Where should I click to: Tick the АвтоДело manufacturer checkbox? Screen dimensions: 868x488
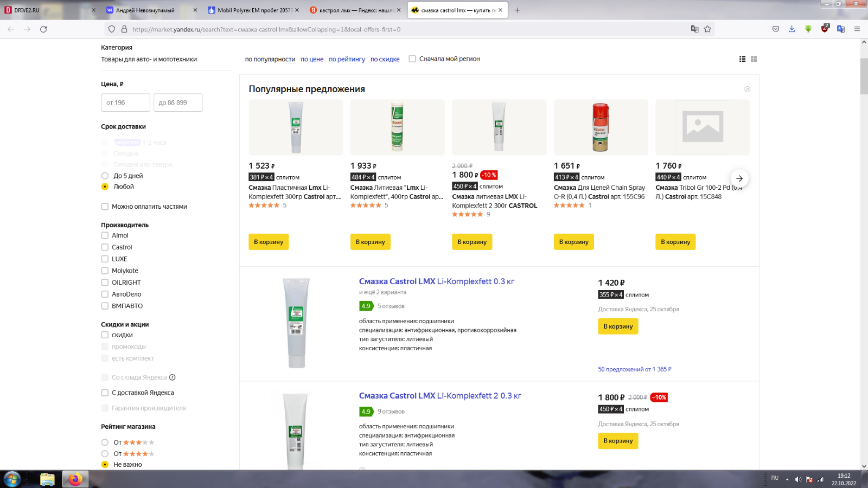click(x=105, y=294)
